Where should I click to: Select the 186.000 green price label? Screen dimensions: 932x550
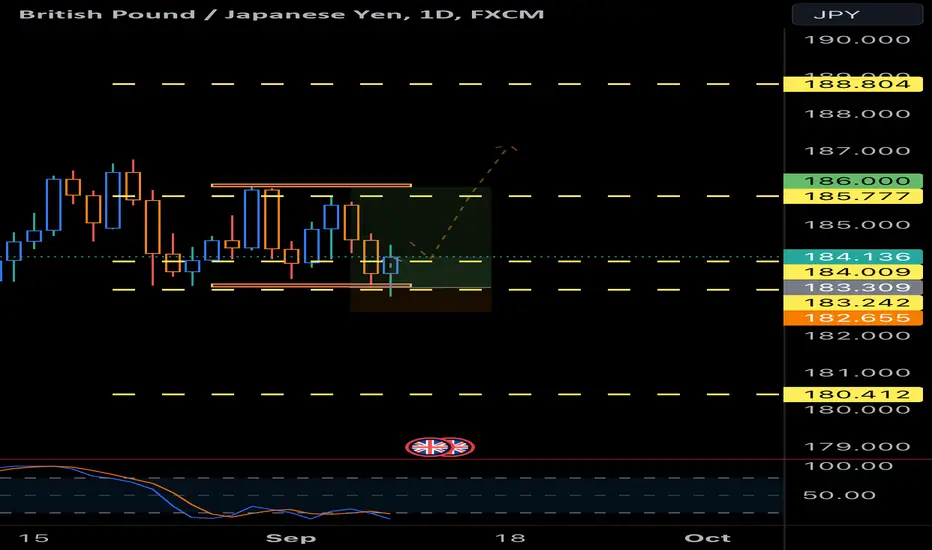coord(853,181)
